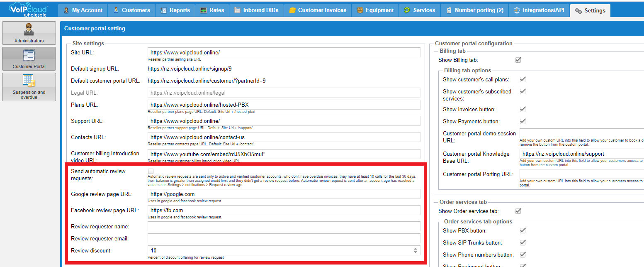Enable Send automatic review requests checkbox
644x267 pixels.
point(151,171)
